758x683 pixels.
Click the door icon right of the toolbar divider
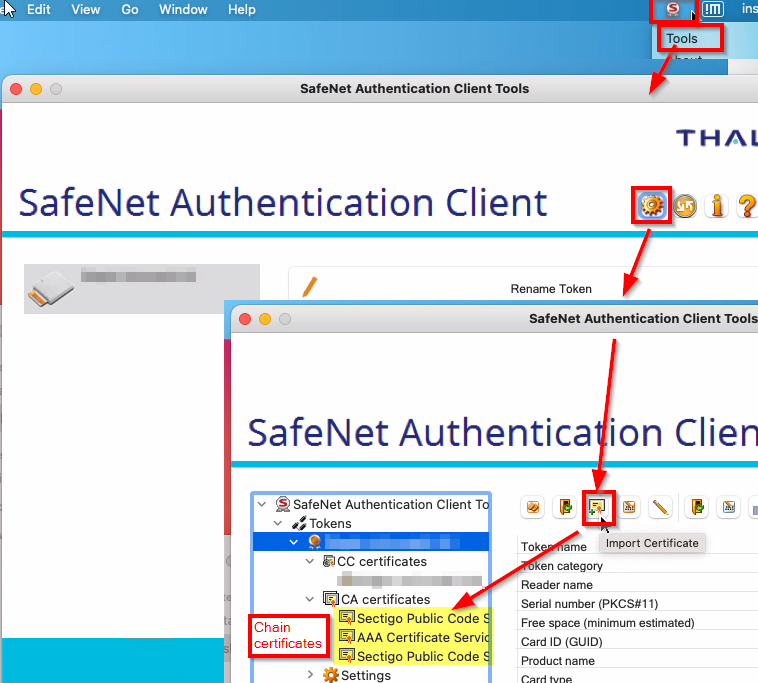coord(697,507)
